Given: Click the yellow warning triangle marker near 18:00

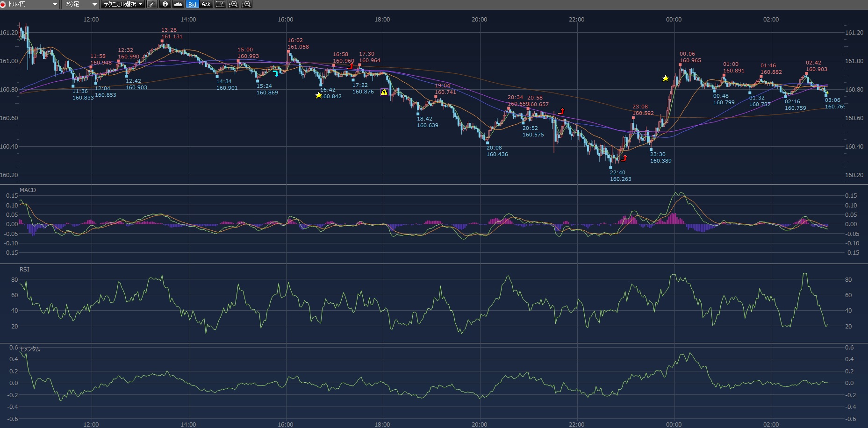Looking at the screenshot, I should (384, 93).
